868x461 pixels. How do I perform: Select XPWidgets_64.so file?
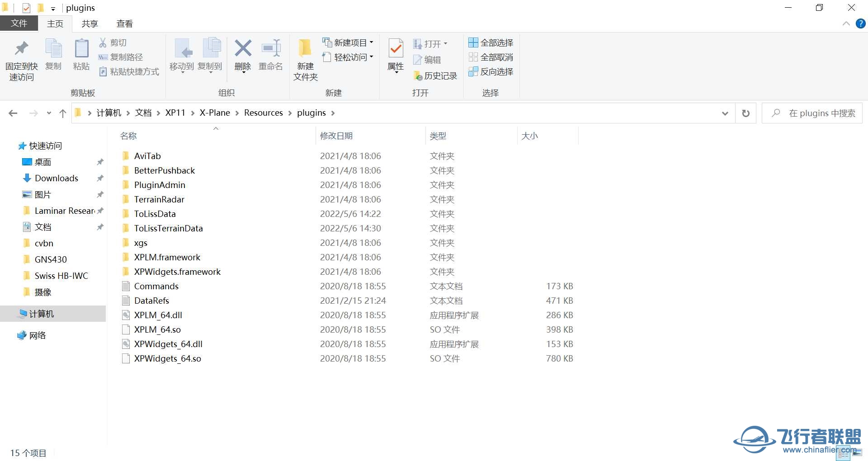[168, 358]
